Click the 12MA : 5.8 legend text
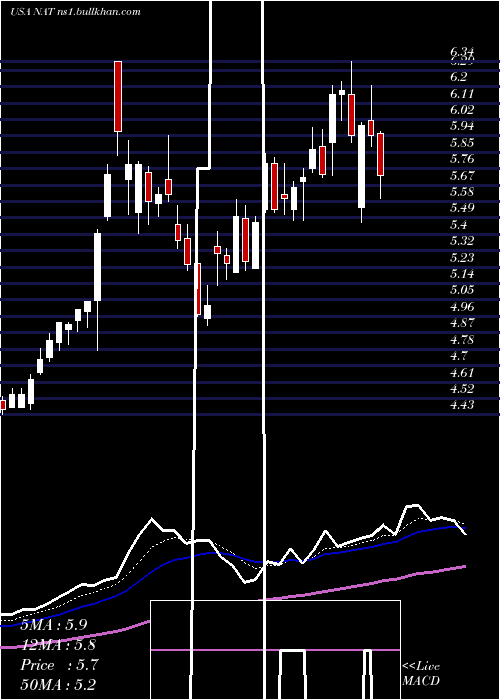The height and width of the screenshot is (700, 500). coord(58,645)
